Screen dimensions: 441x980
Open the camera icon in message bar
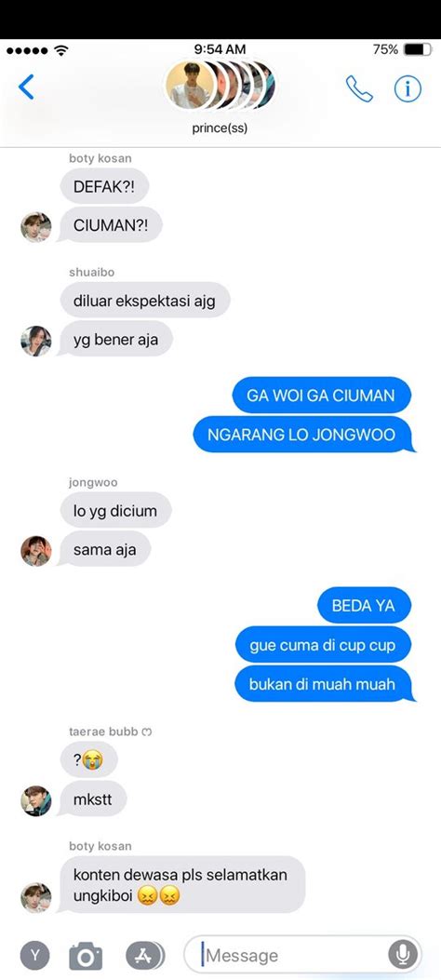86,956
